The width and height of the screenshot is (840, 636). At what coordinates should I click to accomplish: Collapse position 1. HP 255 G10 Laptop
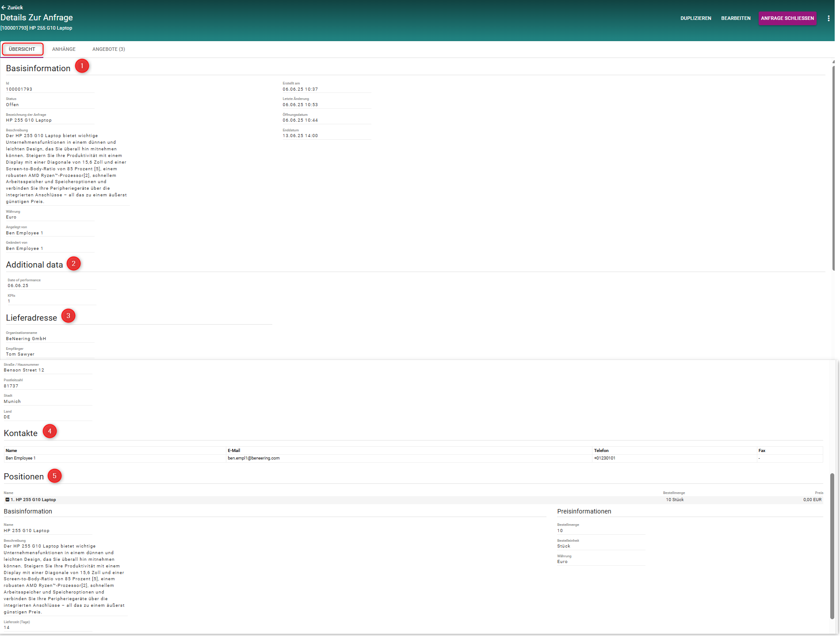[x=8, y=500]
